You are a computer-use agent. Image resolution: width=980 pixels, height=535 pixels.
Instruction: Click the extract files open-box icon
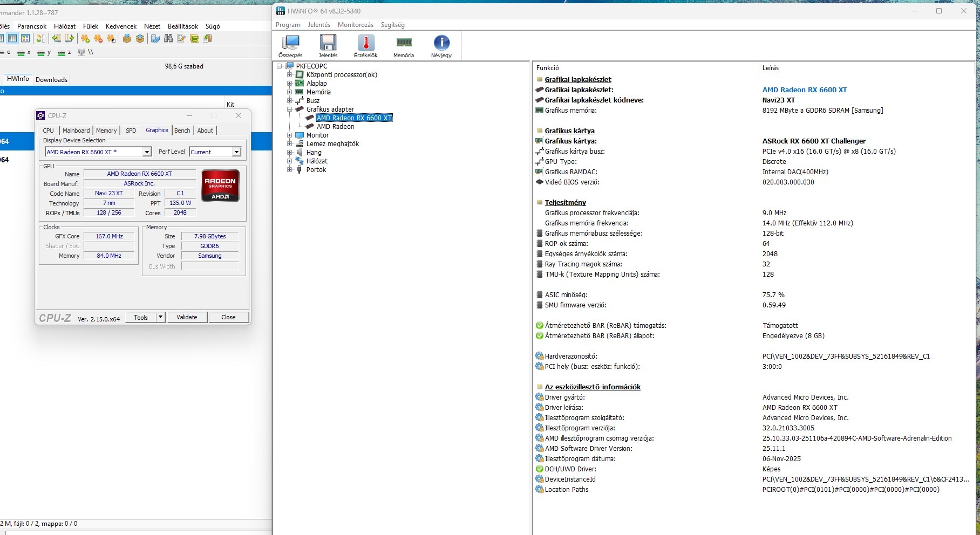(140, 38)
